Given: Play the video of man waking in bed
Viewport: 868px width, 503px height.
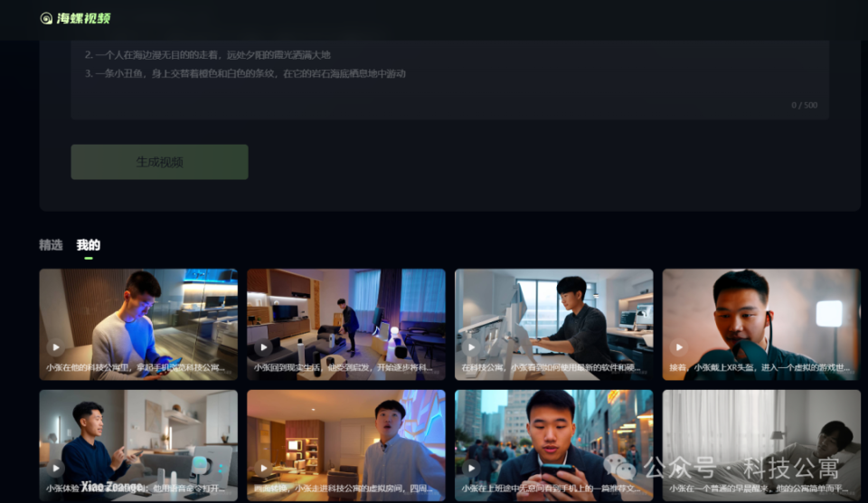Looking at the screenshot, I should point(679,468).
